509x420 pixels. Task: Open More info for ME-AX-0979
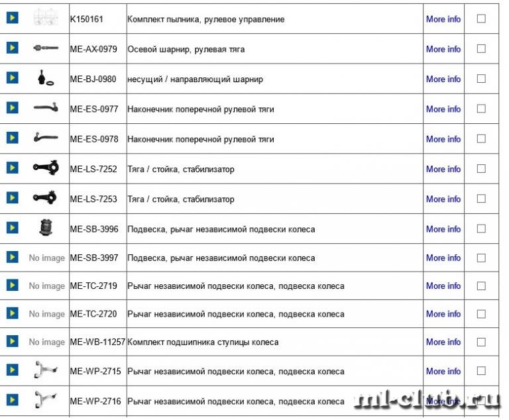click(443, 49)
